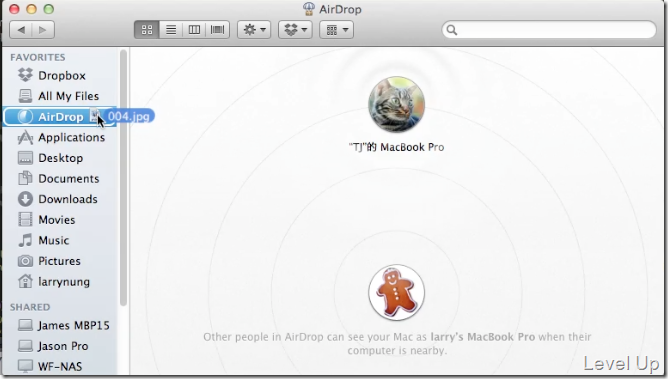Image resolution: width=668 pixels, height=379 pixels.
Task: Show All My Files via its label
Action: tap(69, 96)
